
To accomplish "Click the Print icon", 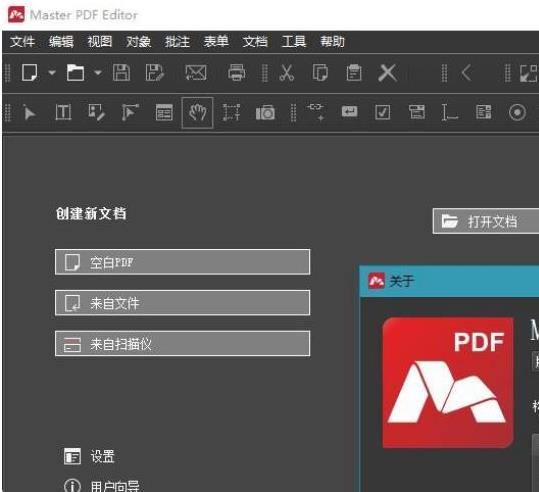I will click(x=237, y=73).
